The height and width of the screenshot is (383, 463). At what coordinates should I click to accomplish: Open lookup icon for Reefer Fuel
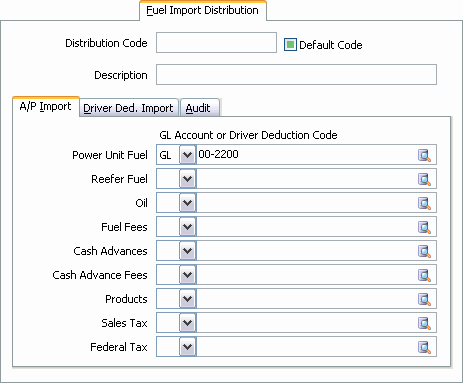coord(424,179)
